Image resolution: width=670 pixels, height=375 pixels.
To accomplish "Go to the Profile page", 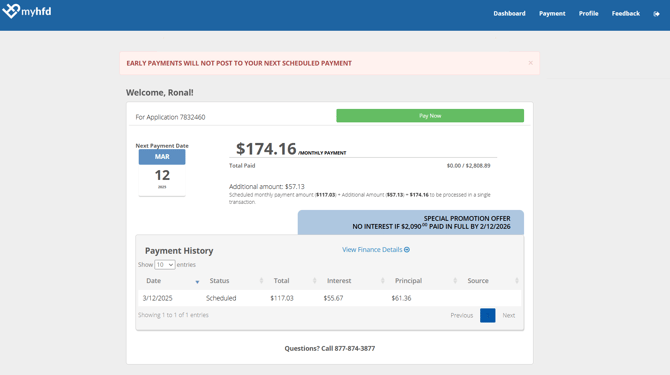I will click(x=588, y=14).
